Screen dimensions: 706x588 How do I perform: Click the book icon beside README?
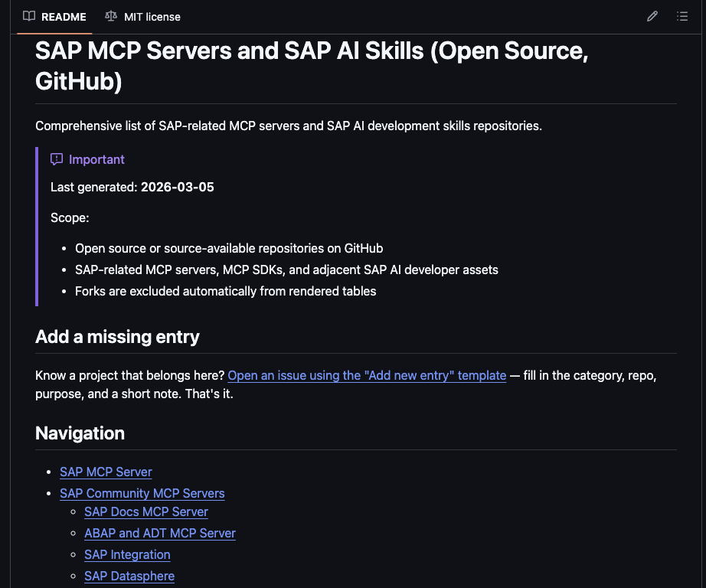tap(29, 16)
